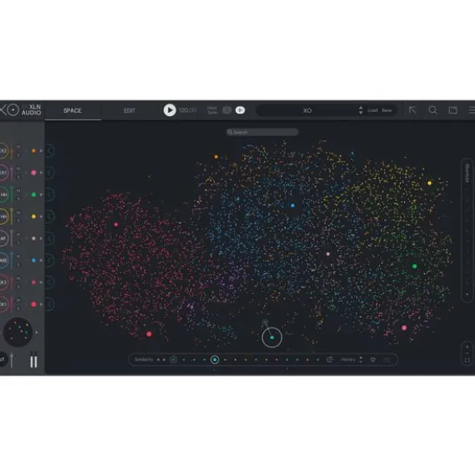The image size is (475, 476).
Task: Click the refresh icon in Similarity bar
Action: point(330,360)
